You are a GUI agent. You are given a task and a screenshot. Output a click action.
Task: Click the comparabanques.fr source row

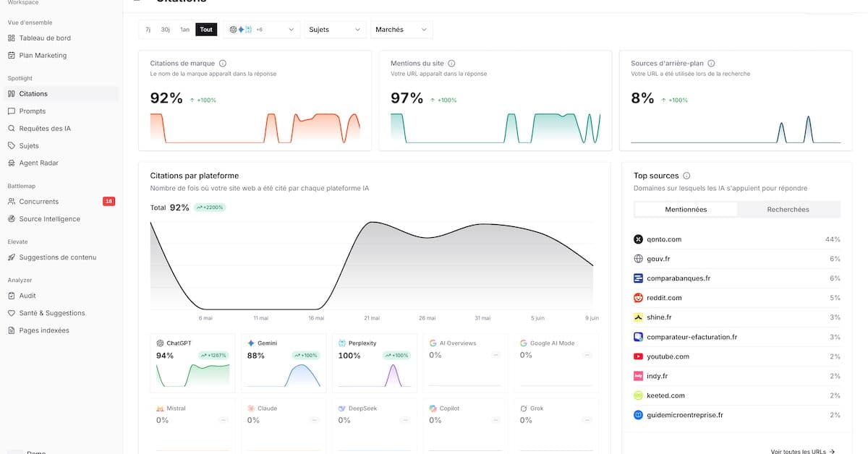(737, 278)
